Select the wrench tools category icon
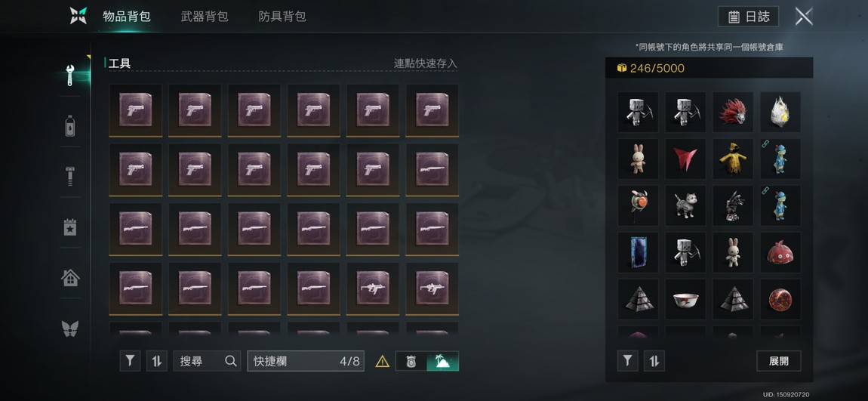The width and height of the screenshot is (868, 401). (x=69, y=76)
